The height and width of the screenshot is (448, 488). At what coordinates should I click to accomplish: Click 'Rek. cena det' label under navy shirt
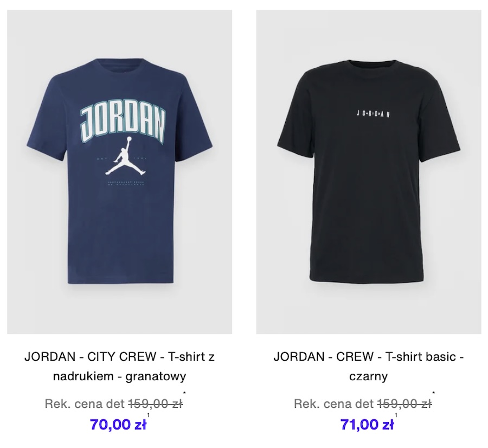coord(85,404)
